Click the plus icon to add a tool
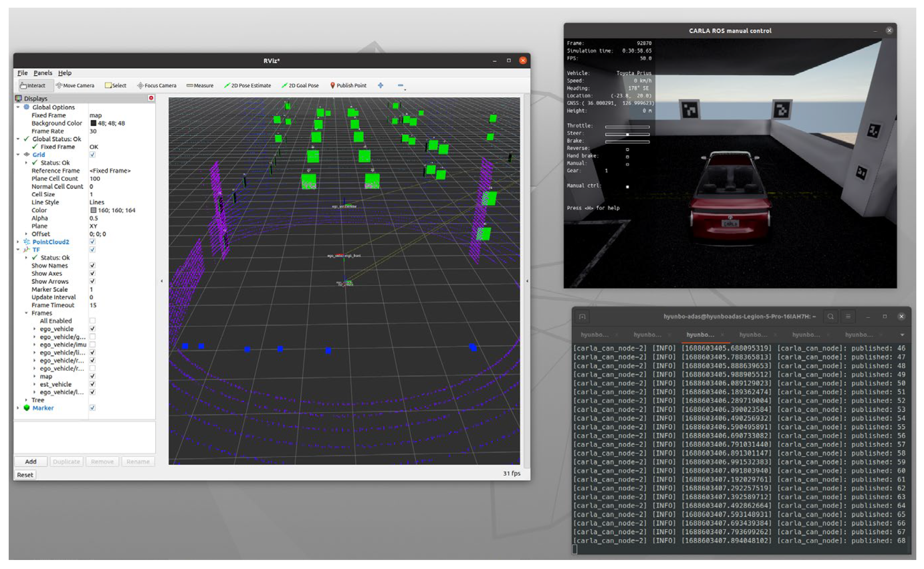The height and width of the screenshot is (569, 924). click(x=381, y=86)
